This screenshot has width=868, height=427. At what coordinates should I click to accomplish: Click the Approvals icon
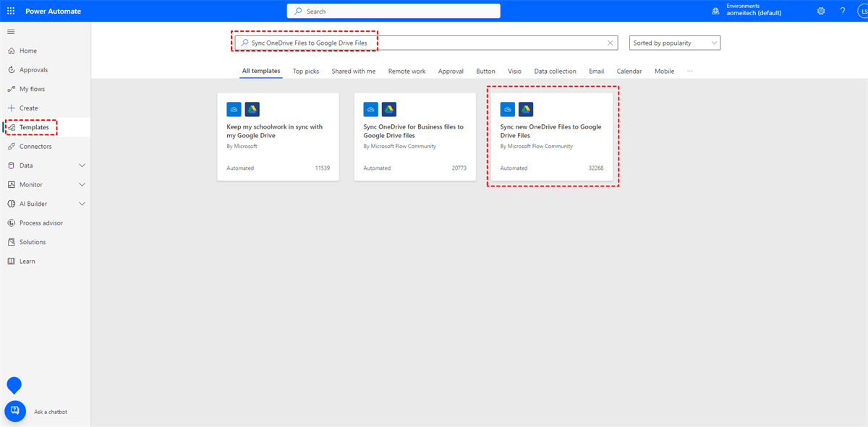pyautogui.click(x=11, y=70)
